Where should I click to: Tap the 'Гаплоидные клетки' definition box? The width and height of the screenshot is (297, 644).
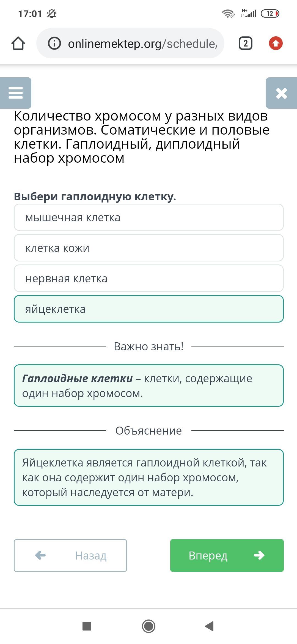[x=148, y=386]
